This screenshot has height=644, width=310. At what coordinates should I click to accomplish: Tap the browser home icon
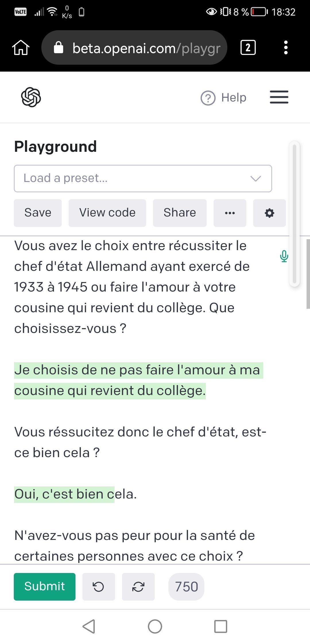click(21, 47)
